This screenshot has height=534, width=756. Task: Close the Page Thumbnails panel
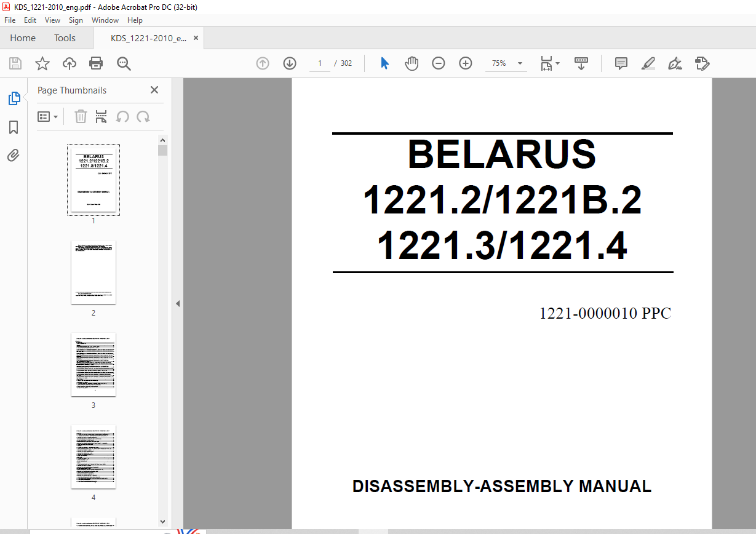[x=154, y=90]
